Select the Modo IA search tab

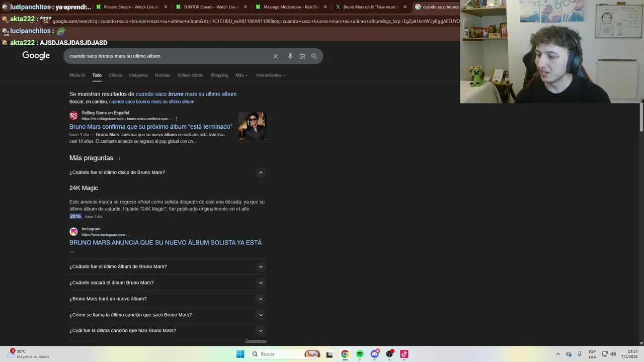[x=77, y=75]
